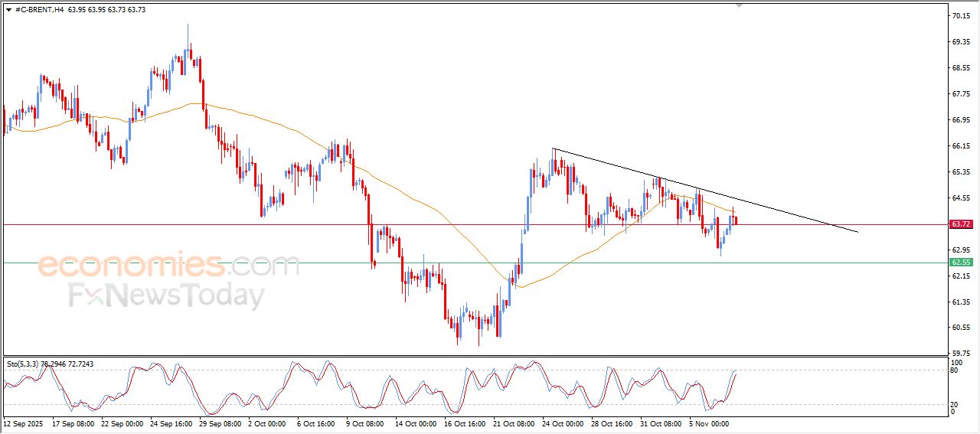Click the gray chart shift marker at top
Viewport: 980px width, 434px height.
tap(739, 5)
